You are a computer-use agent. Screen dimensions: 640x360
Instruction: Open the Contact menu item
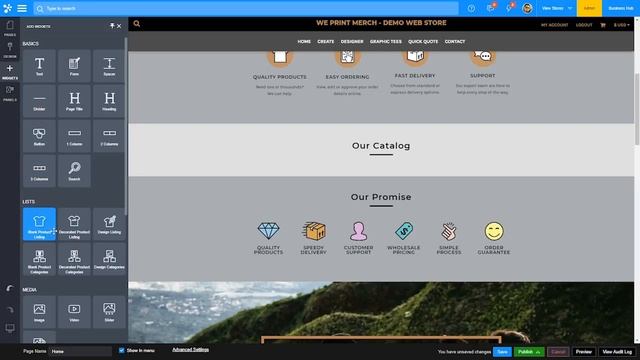tap(455, 41)
